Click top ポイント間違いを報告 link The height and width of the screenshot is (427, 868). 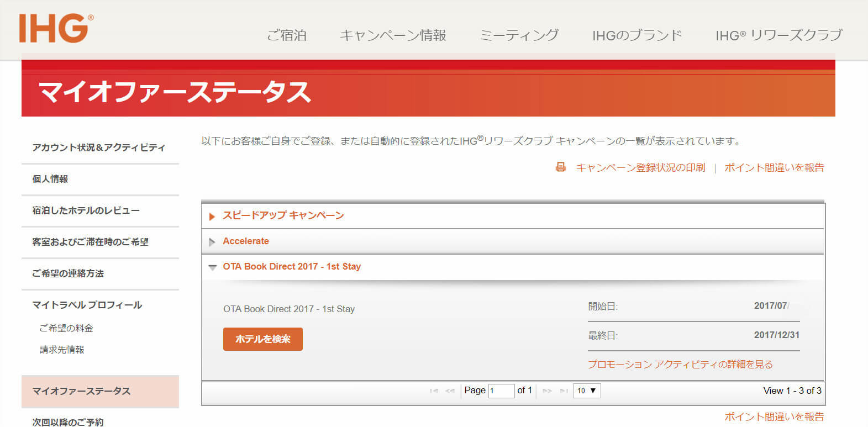point(774,167)
